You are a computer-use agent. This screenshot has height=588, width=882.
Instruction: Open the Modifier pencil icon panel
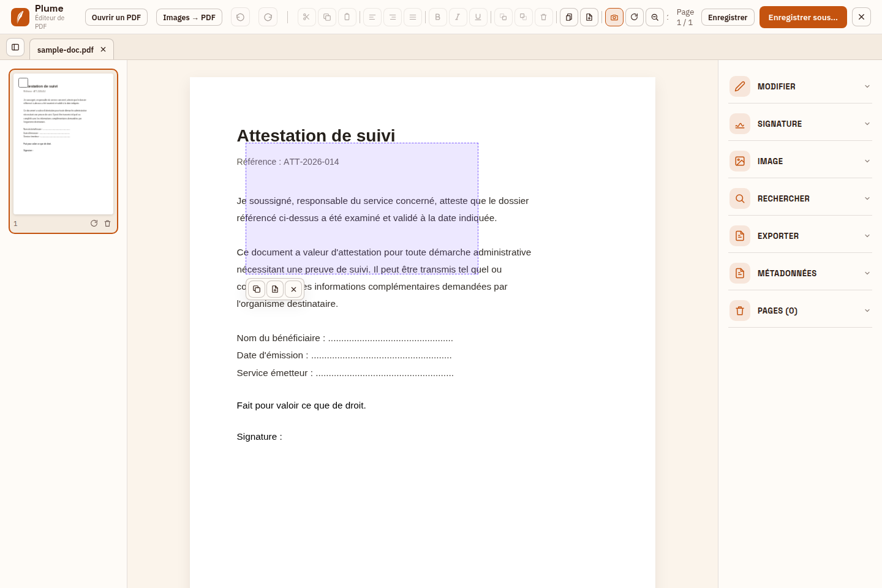pos(740,86)
